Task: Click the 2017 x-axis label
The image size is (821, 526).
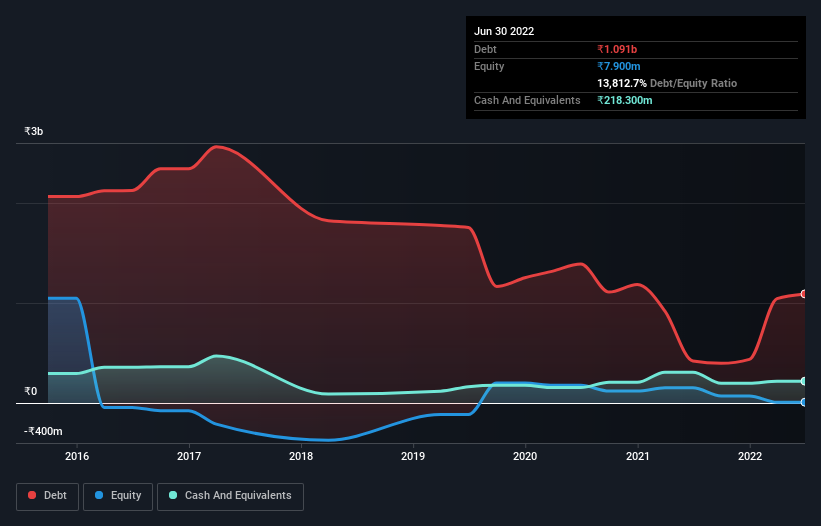Action: click(189, 456)
